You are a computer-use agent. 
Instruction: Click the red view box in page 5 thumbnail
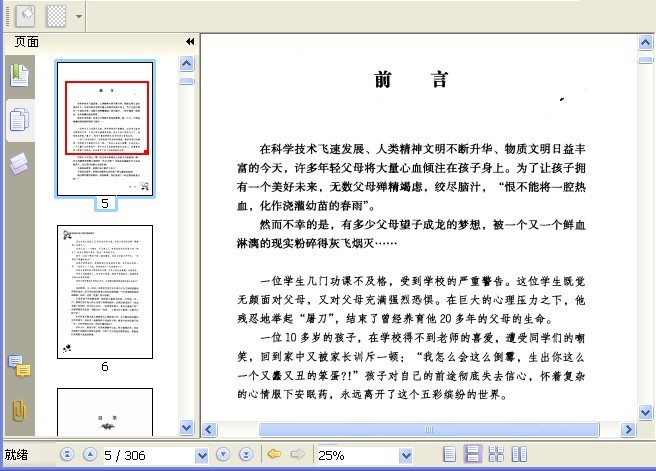[x=107, y=118]
